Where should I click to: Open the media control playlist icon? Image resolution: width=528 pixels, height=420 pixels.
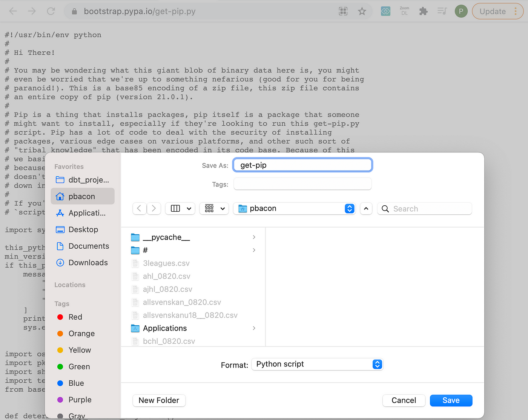point(442,11)
